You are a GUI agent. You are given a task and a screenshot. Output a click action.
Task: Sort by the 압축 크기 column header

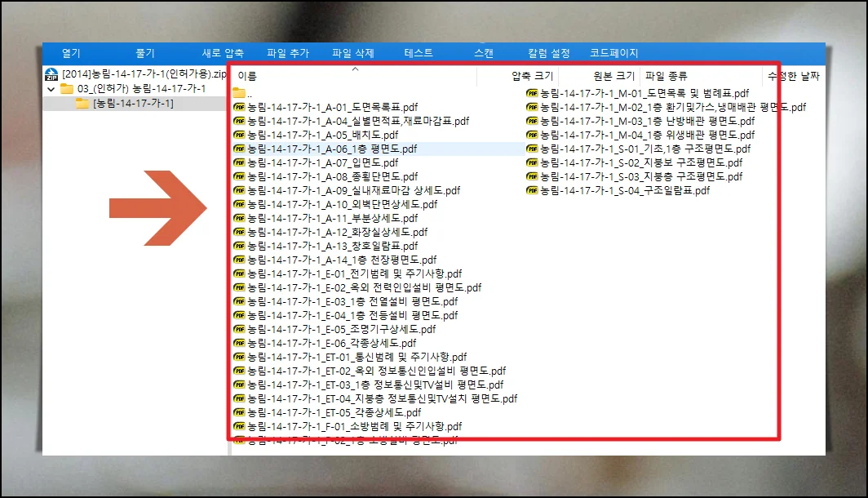point(532,76)
